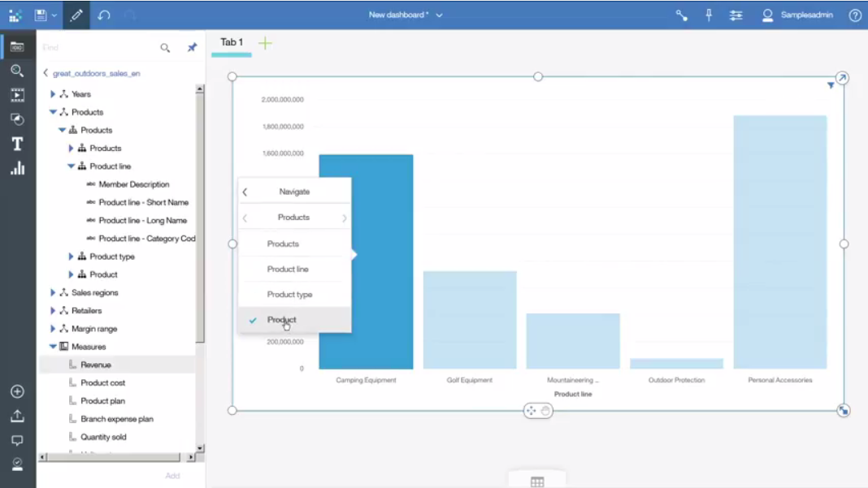This screenshot has height=488, width=868.
Task: Open the search magnifier in left sidebar
Action: pyautogui.click(x=17, y=71)
